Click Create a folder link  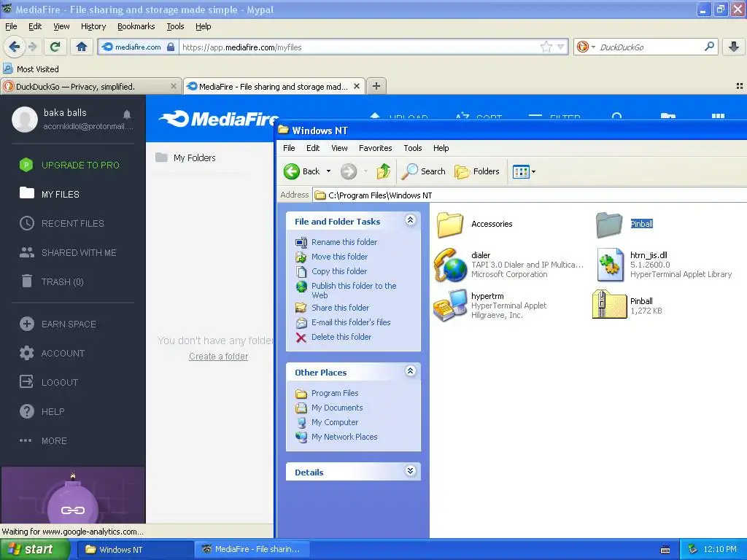click(x=218, y=356)
